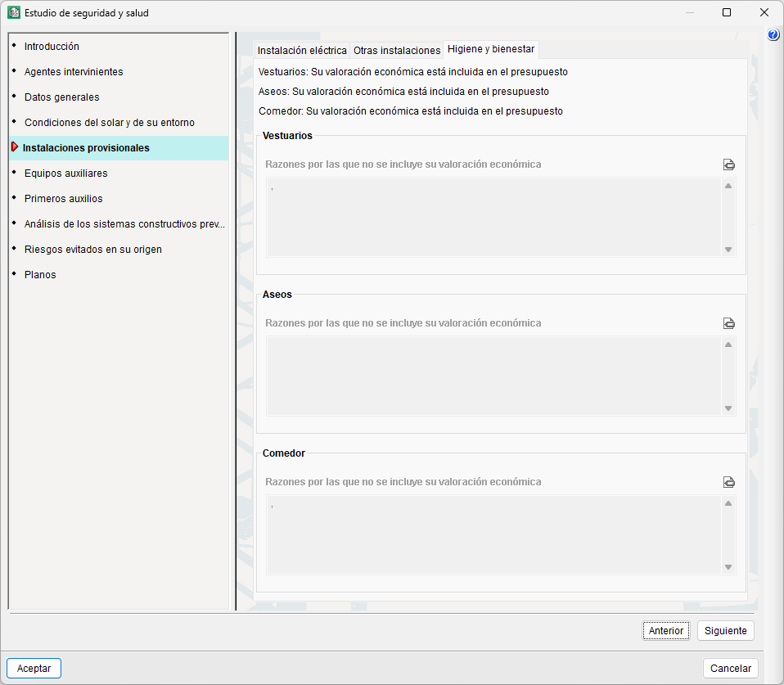Click the Comedor text box scroll-up arrow
Viewport: 784px width, 685px height.
[x=728, y=503]
